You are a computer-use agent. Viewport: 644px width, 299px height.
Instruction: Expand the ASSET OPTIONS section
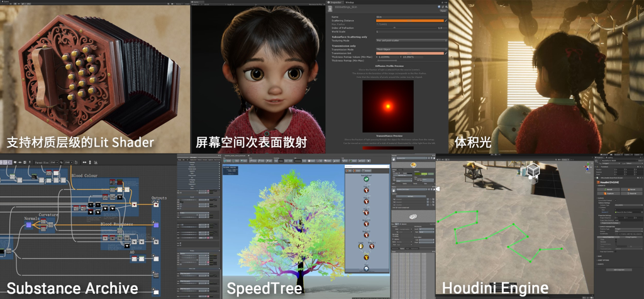pyautogui.click(x=603, y=260)
